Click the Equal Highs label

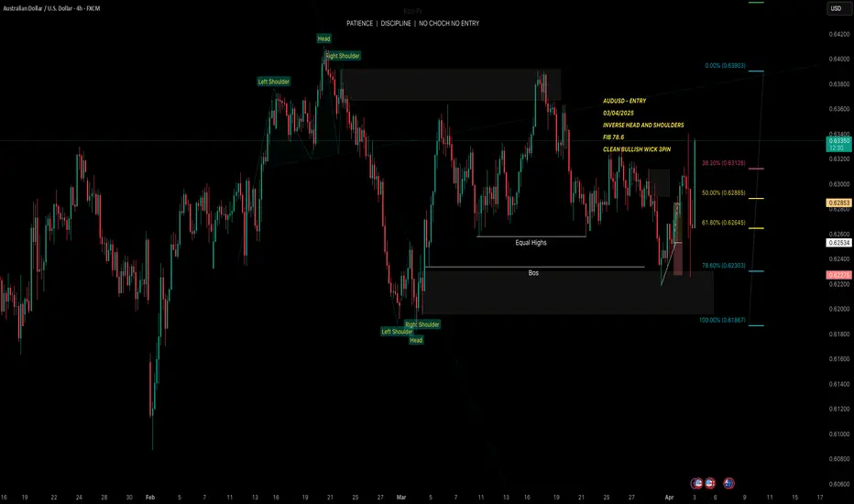click(531, 243)
